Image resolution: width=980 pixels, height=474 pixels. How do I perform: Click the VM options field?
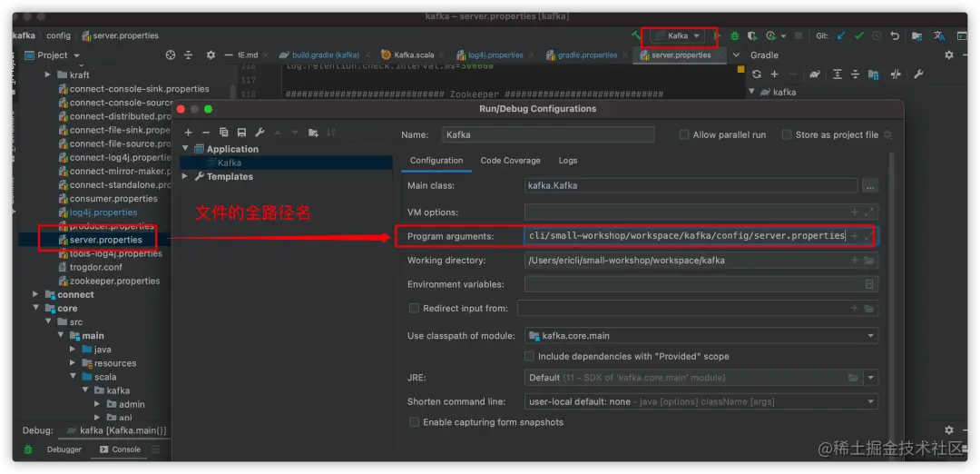701,212
